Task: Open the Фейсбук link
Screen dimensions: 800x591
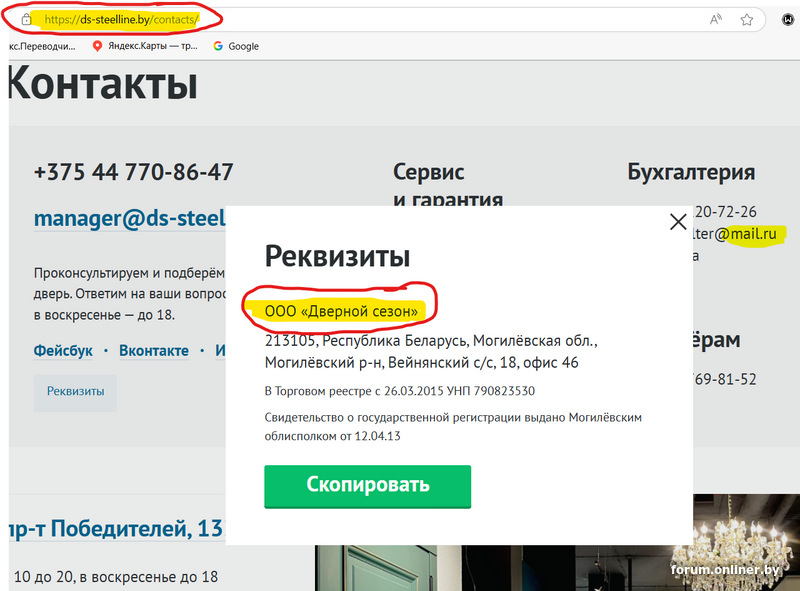Action: 63,351
